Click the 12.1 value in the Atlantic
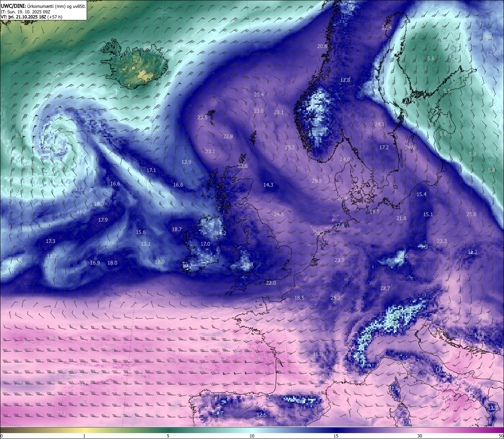The height and width of the screenshot is (439, 504). [146, 244]
